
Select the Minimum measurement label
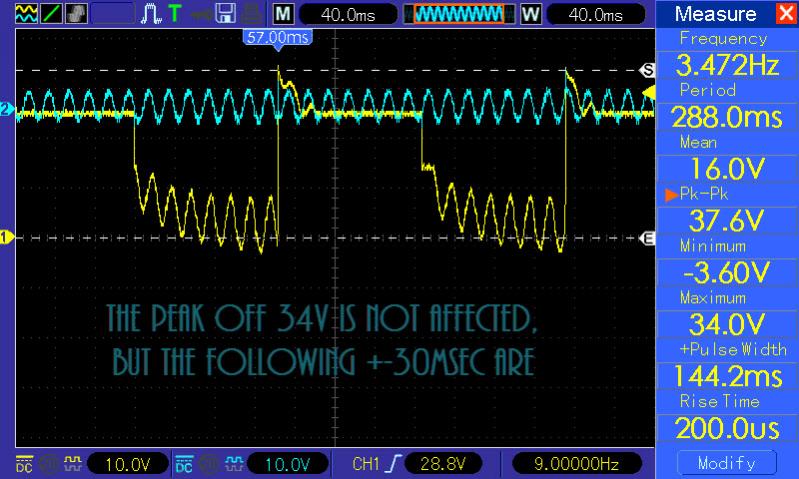[x=713, y=246]
